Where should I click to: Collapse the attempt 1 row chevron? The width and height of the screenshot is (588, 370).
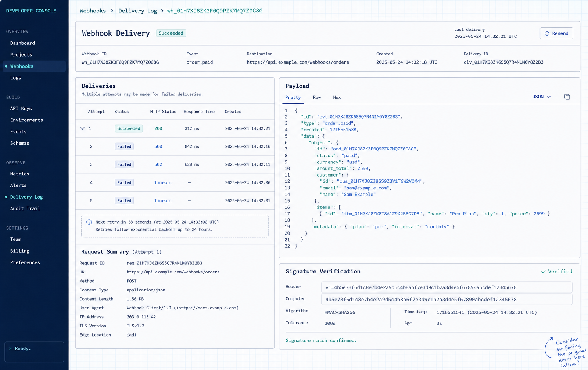(82, 128)
